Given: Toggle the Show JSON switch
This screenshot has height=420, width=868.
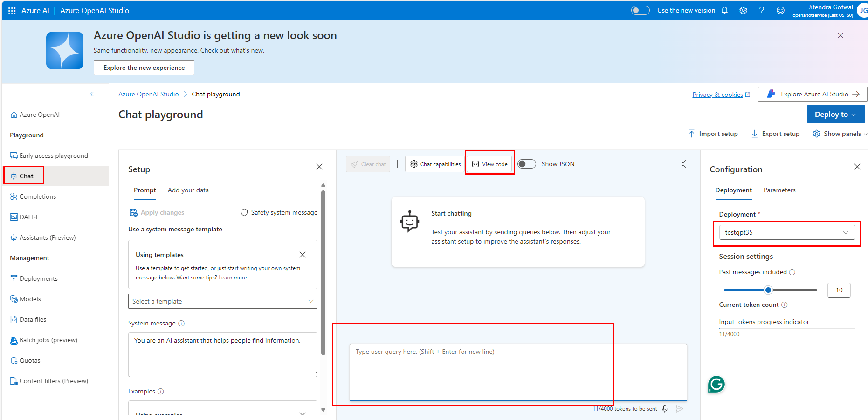Looking at the screenshot, I should pos(527,164).
